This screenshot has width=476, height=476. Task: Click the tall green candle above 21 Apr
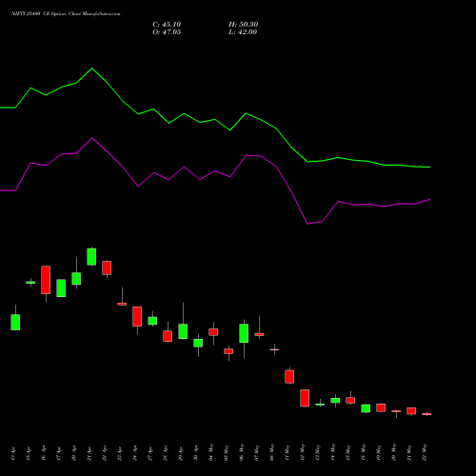coord(91,257)
